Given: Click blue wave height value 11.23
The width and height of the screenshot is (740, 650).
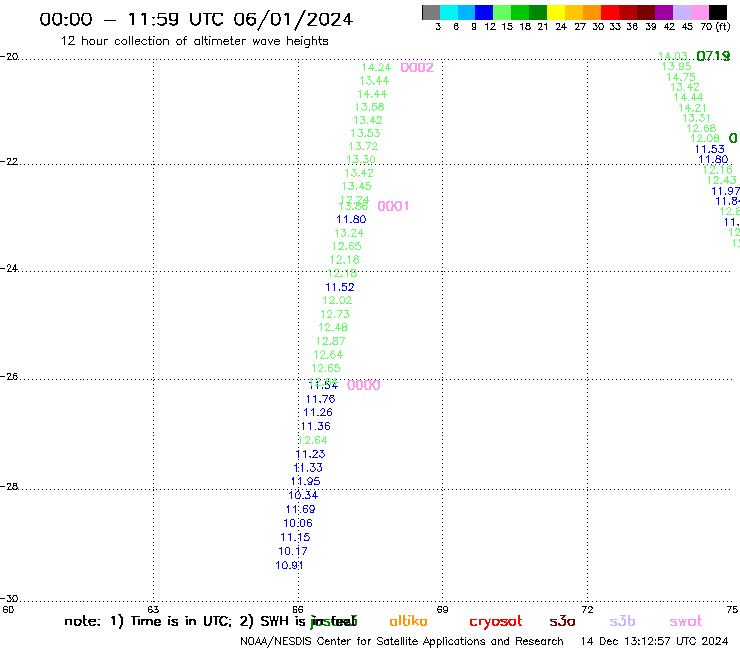Looking at the screenshot, I should 311,454.
